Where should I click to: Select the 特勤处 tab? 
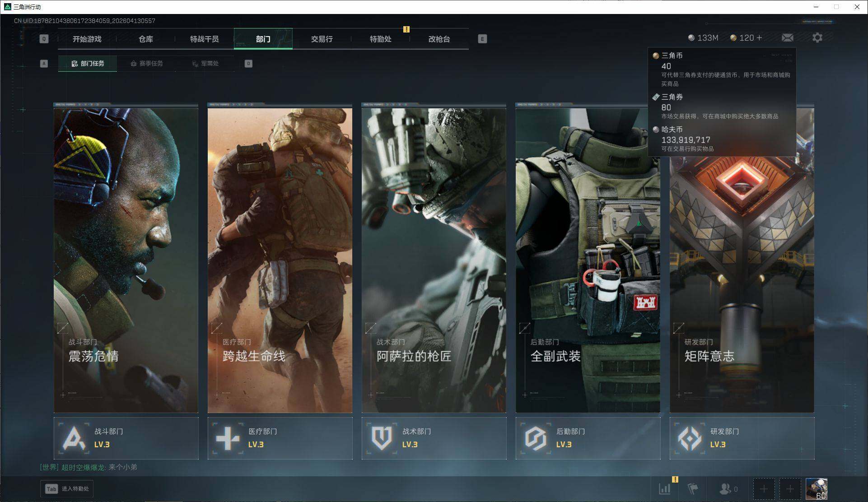[380, 39]
